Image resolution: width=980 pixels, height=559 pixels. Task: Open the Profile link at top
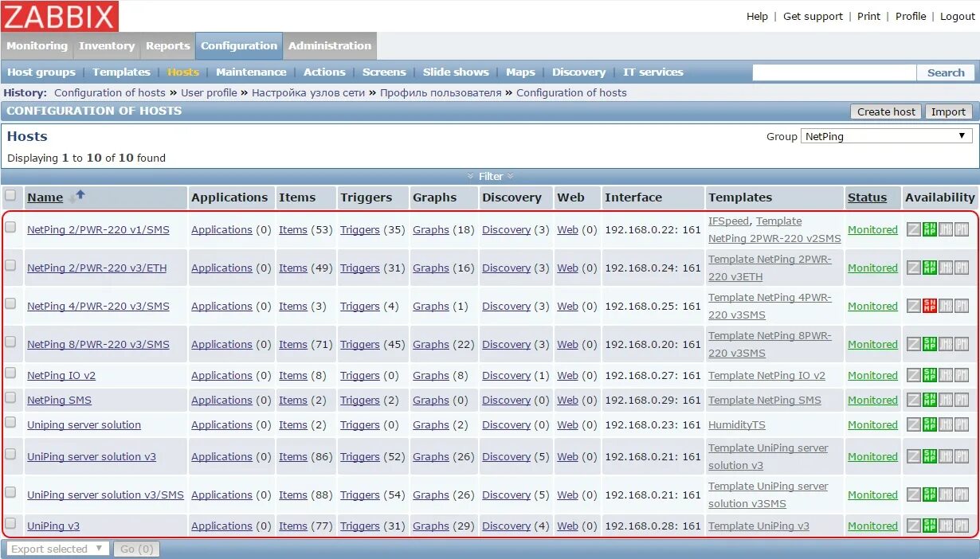click(x=911, y=16)
